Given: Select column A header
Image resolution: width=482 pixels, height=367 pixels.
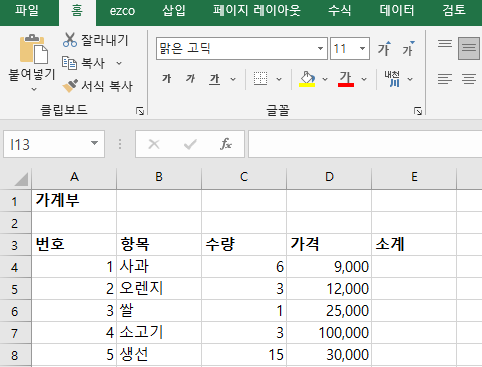Looking at the screenshot, I should pos(74,177).
